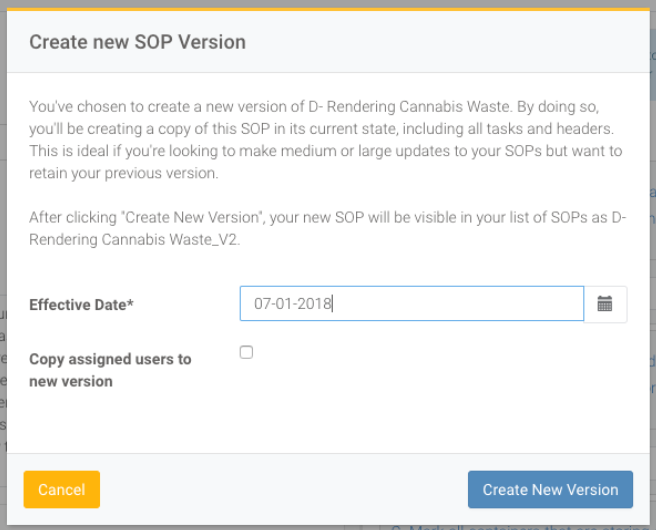Click the "Create new SOP Version" dialog title
This screenshot has height=530, width=656.
click(137, 42)
